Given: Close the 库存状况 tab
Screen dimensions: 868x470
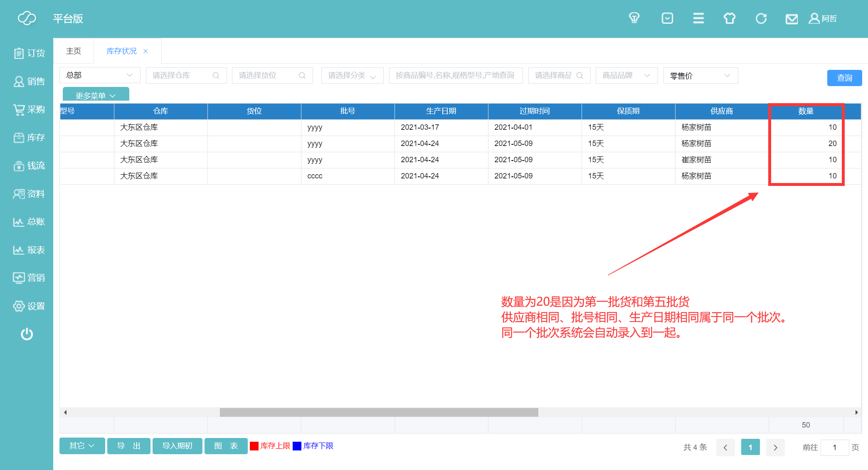Looking at the screenshot, I should [x=145, y=51].
